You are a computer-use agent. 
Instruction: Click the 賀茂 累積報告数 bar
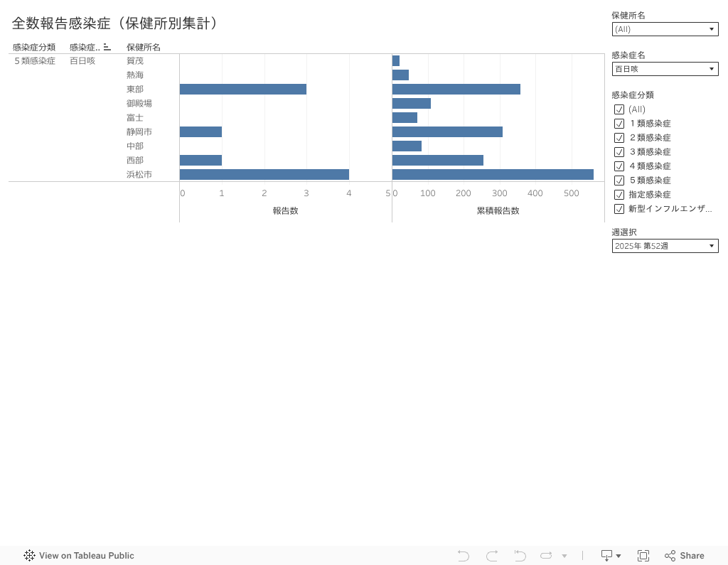pyautogui.click(x=396, y=61)
